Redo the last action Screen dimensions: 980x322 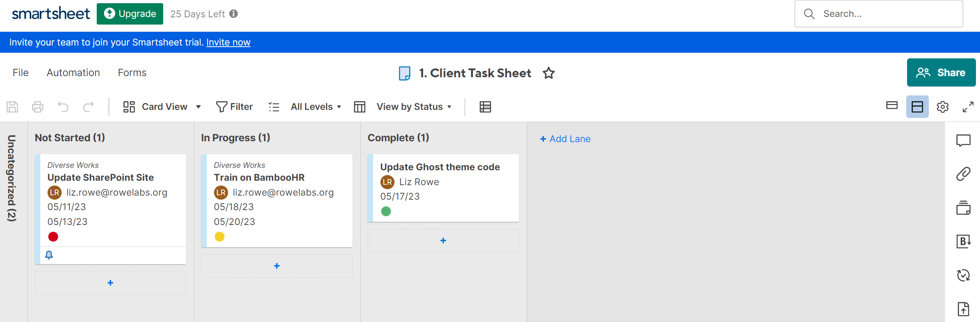pyautogui.click(x=88, y=107)
